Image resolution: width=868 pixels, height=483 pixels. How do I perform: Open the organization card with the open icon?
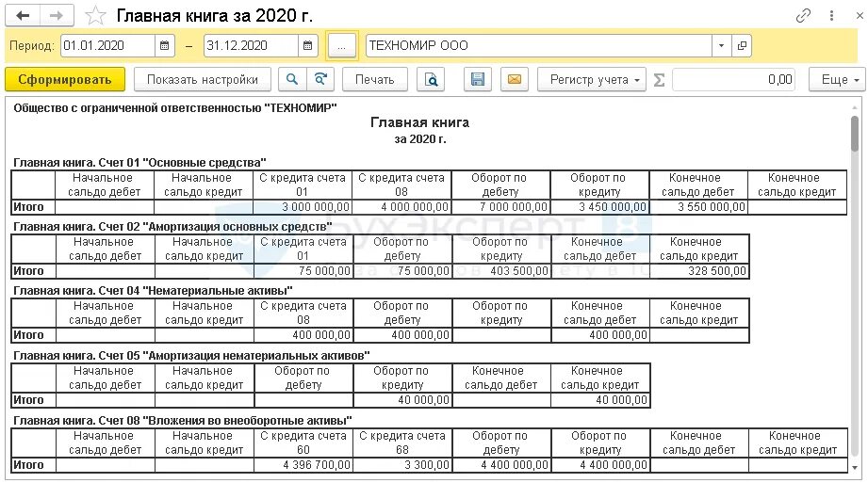(x=742, y=46)
